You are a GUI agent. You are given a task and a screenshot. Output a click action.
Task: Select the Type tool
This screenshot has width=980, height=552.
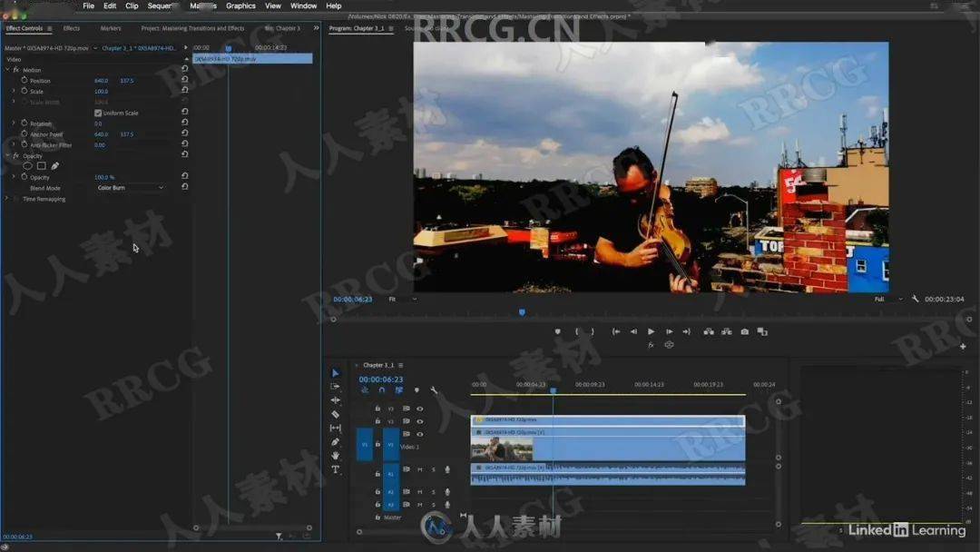pos(335,469)
